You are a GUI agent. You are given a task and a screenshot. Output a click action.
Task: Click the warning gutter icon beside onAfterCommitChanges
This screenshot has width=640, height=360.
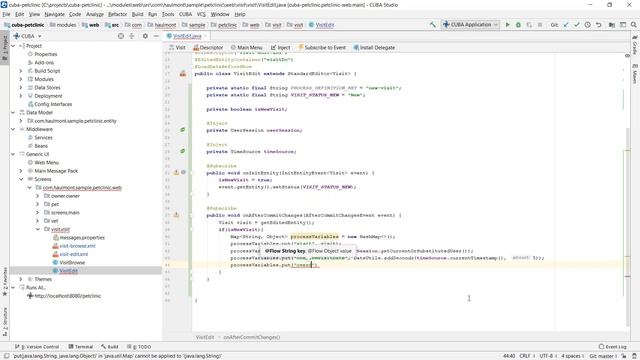pyautogui.click(x=176, y=215)
